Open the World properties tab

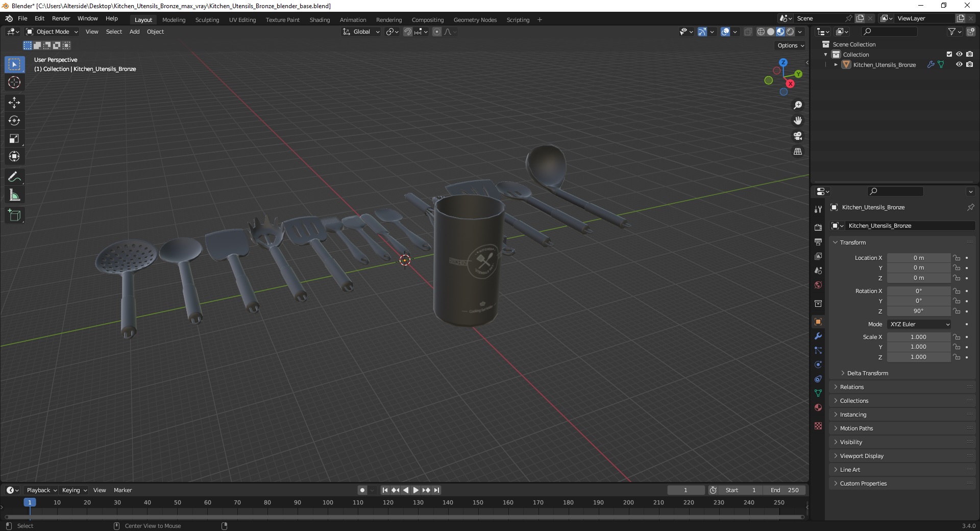tap(818, 285)
